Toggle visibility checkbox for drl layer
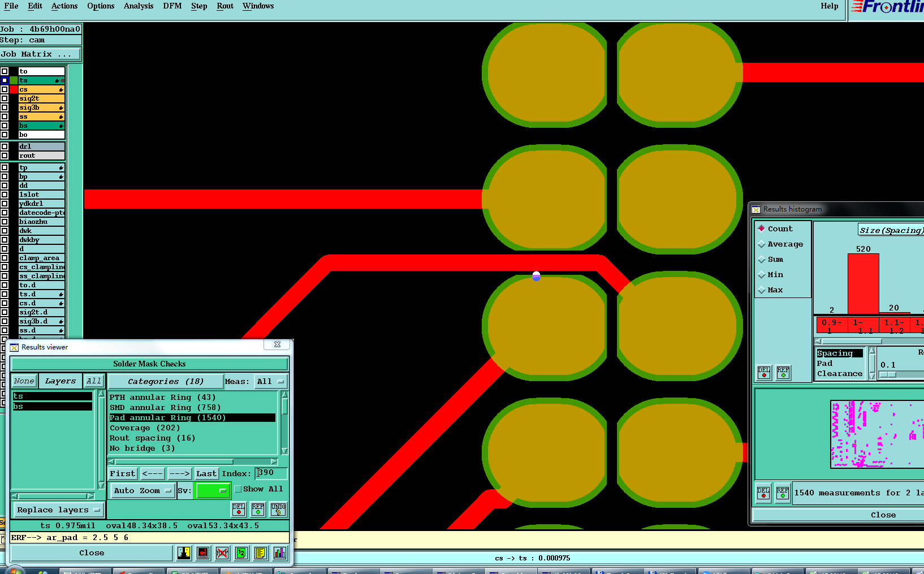The image size is (924, 574). pyautogui.click(x=5, y=146)
